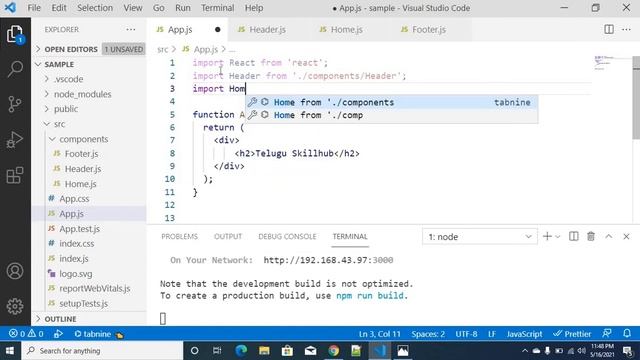
Task: Open App.css in the explorer tree
Action: [89, 199]
